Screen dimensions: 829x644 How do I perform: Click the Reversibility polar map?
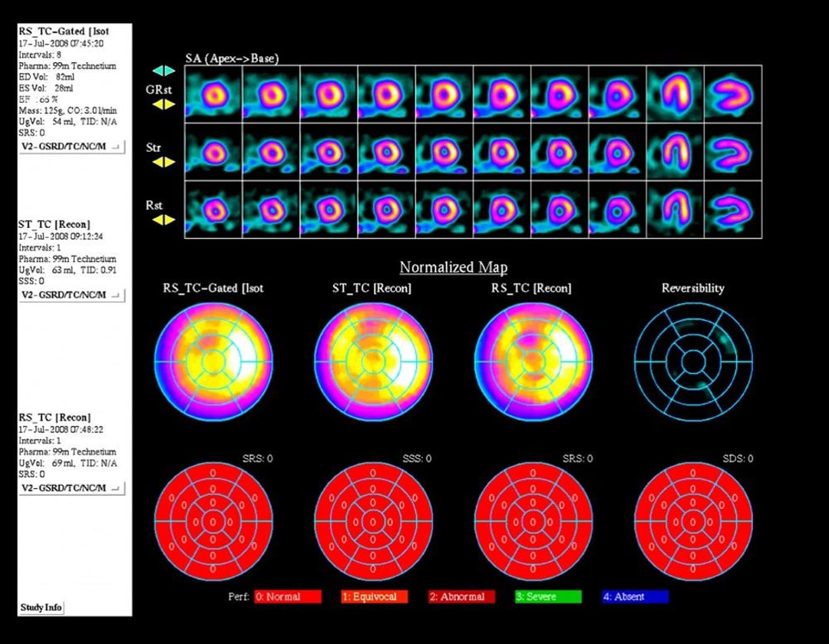(x=692, y=361)
